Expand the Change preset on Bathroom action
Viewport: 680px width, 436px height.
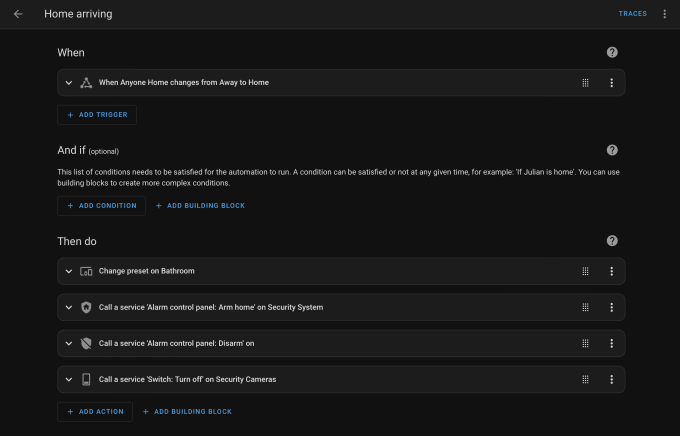click(69, 271)
